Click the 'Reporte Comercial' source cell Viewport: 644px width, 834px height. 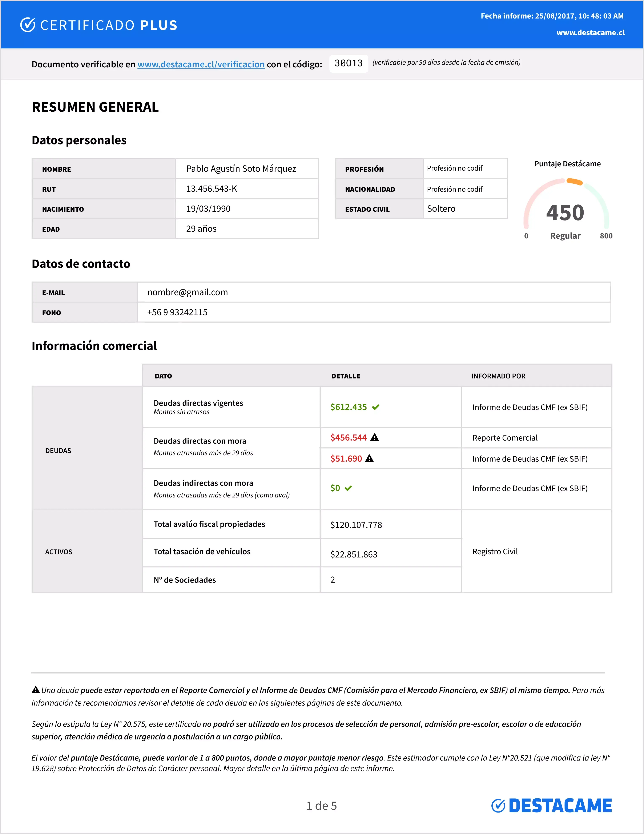pos(505,438)
